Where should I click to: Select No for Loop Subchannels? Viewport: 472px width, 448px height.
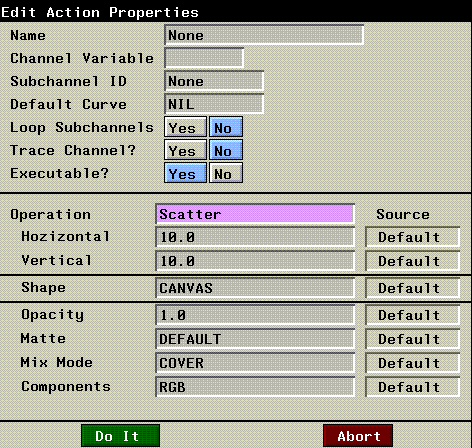[x=226, y=127]
